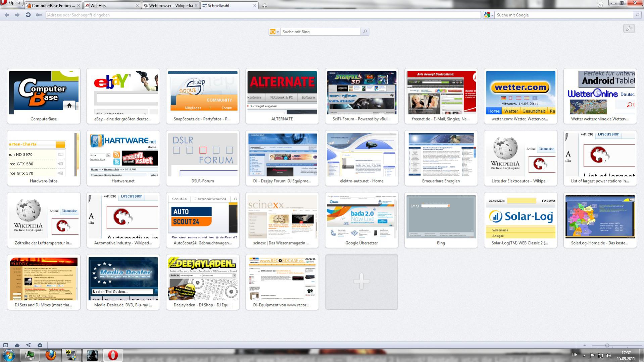This screenshot has width=644, height=362.
Task: Open the Opera main menu button
Action: [11, 3]
